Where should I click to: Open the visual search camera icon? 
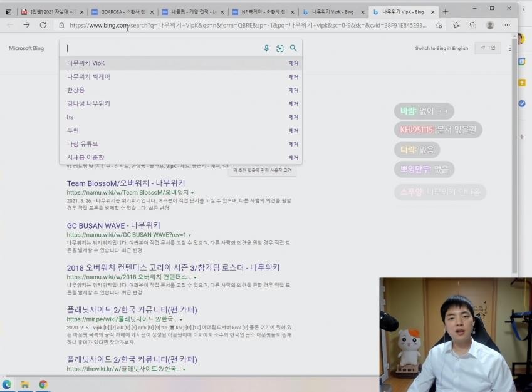280,48
